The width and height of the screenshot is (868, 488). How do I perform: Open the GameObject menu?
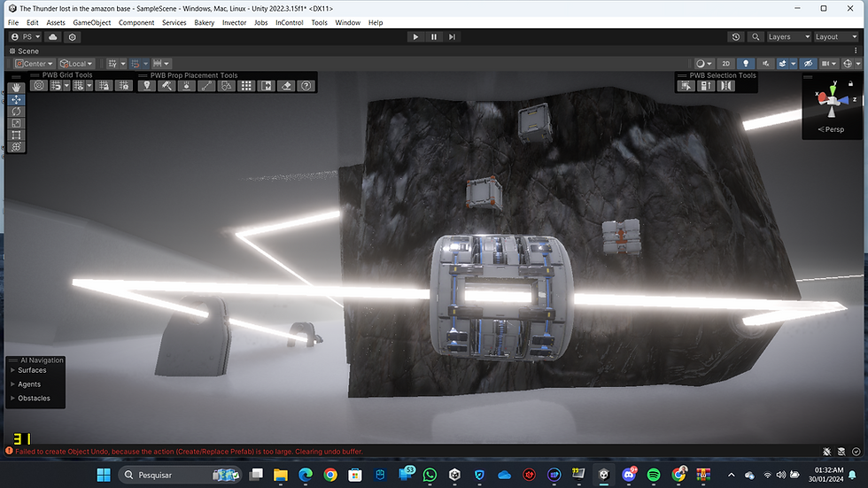[92, 22]
